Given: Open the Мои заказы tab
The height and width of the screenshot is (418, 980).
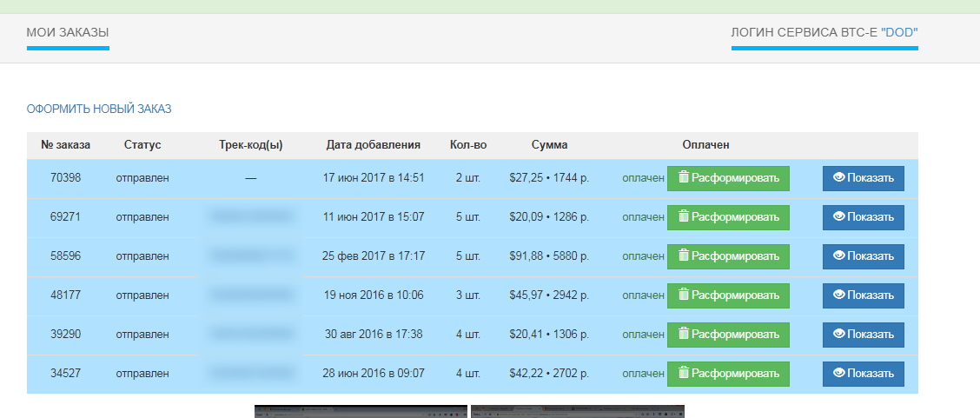Looking at the screenshot, I should pyautogui.click(x=68, y=33).
